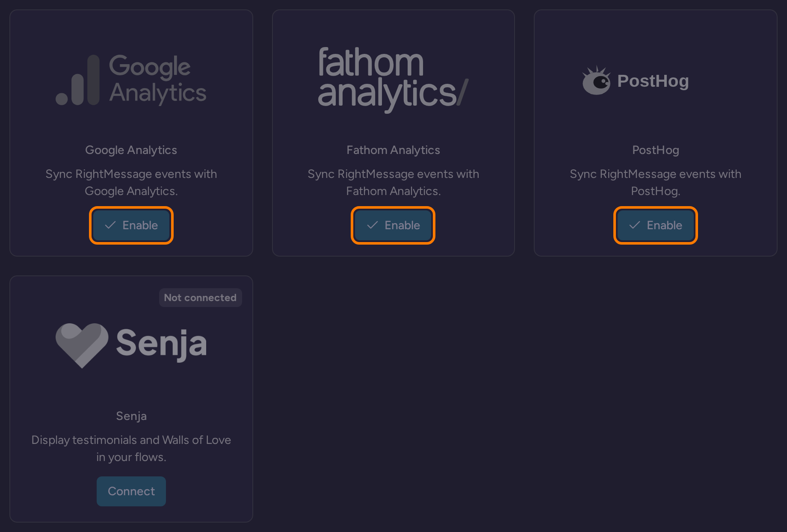Viewport: 787px width, 532px height.
Task: Click the Not connected badge on Senja
Action: tap(200, 298)
